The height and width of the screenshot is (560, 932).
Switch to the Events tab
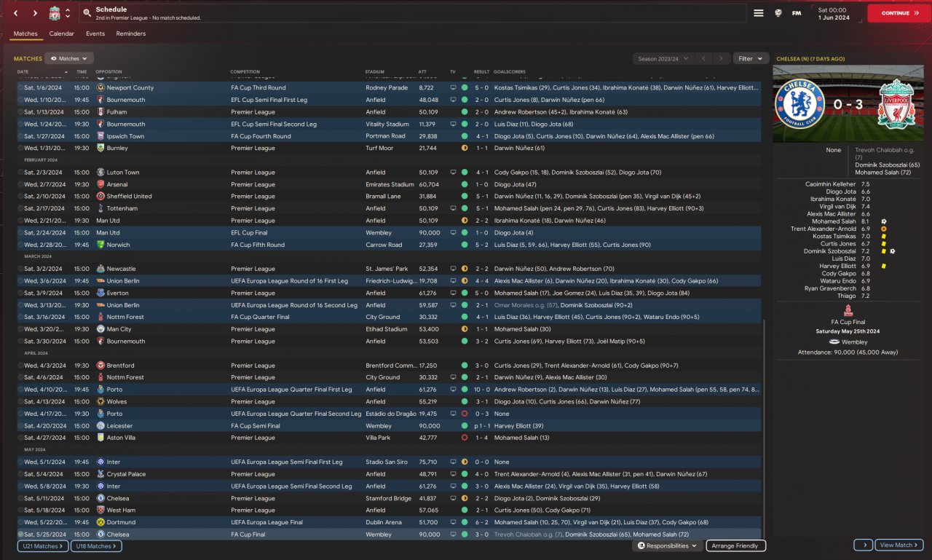coord(95,33)
